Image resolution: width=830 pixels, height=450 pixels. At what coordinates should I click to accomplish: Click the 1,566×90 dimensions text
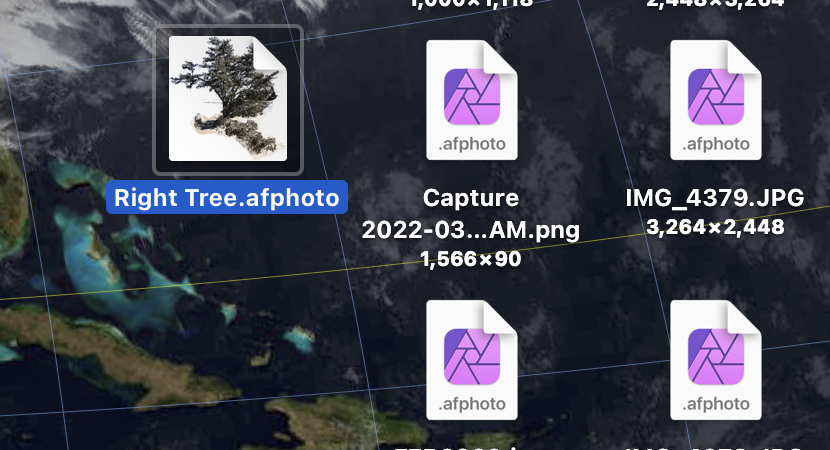coord(471,259)
